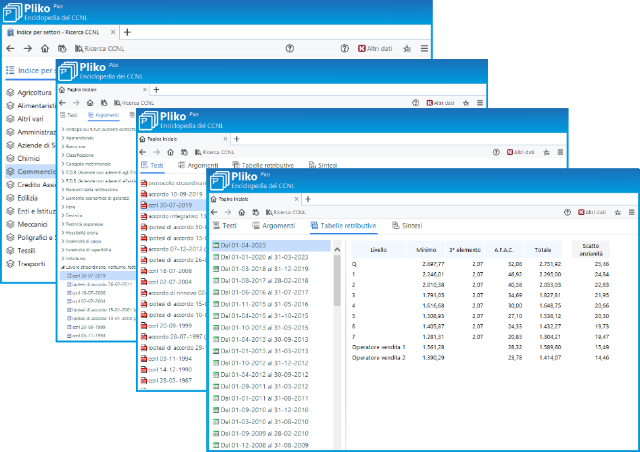Image resolution: width=640 pixels, height=452 pixels.
Task: Click back arrow in front window toolbar
Action: [215, 212]
